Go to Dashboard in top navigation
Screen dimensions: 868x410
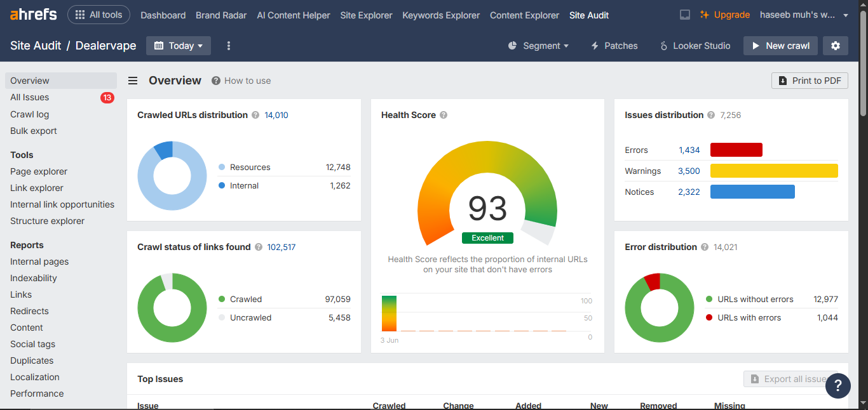pyautogui.click(x=163, y=15)
